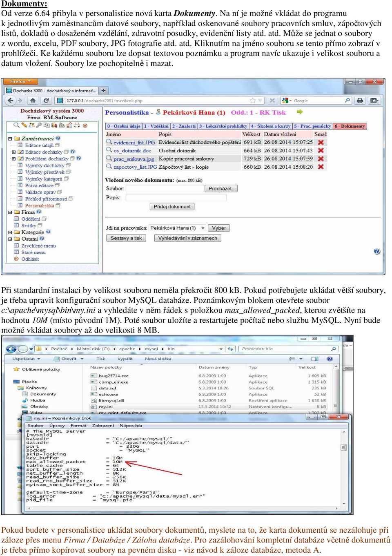The width and height of the screenshot is (392, 556).
Task: Click Firefox home button
Action: click(x=33, y=100)
